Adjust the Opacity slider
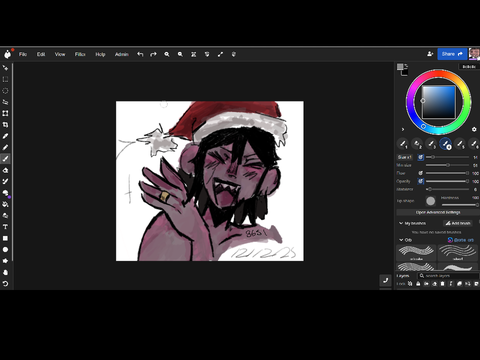Image resolution: width=480 pixels, height=360 pixels. (x=447, y=181)
